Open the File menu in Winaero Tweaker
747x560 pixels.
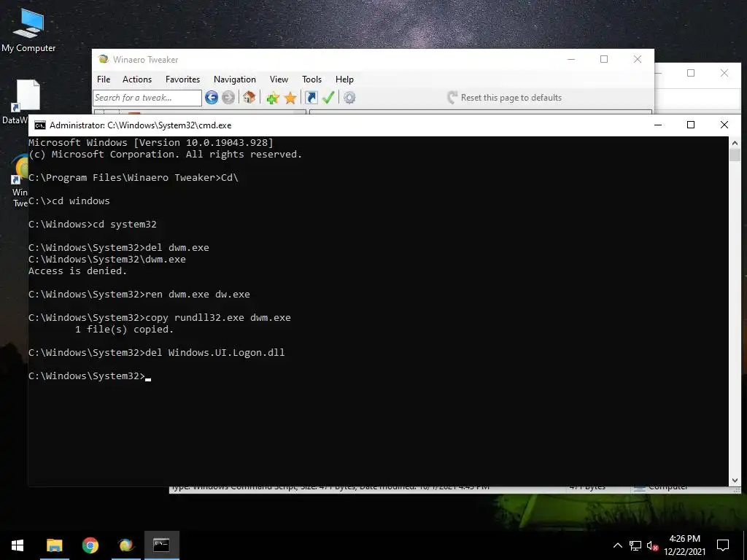[x=104, y=79]
